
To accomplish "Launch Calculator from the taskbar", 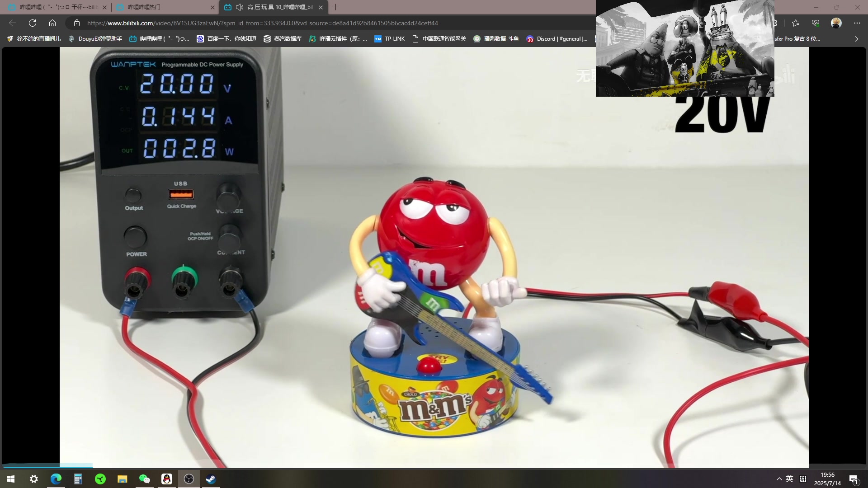I will [78, 479].
